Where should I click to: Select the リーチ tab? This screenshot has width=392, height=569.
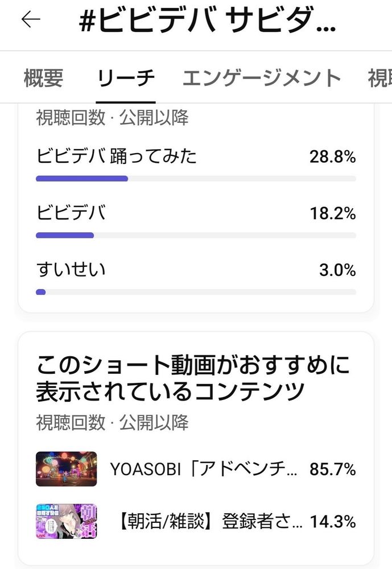(x=126, y=78)
